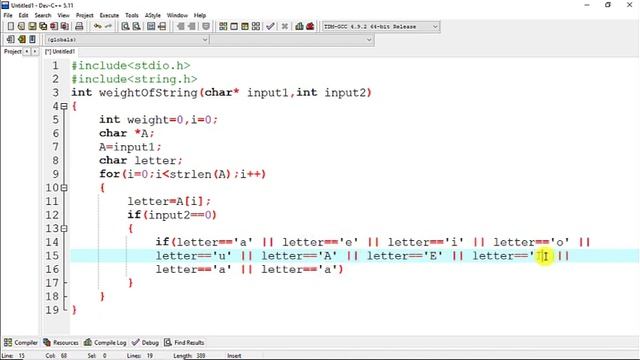The height and width of the screenshot is (360, 640).
Task: Open the Resources bottom tab
Action: (x=61, y=342)
